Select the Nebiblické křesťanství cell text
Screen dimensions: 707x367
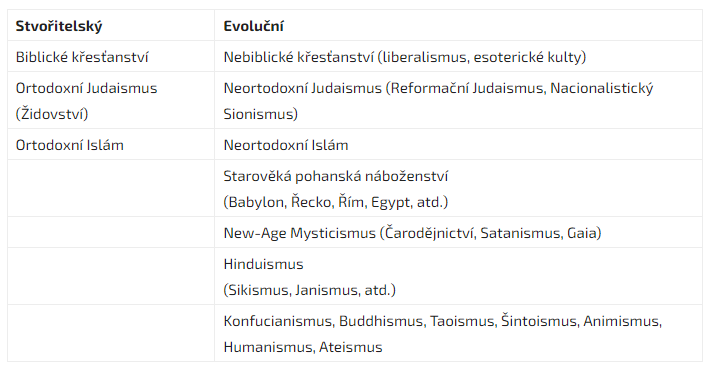pos(404,57)
